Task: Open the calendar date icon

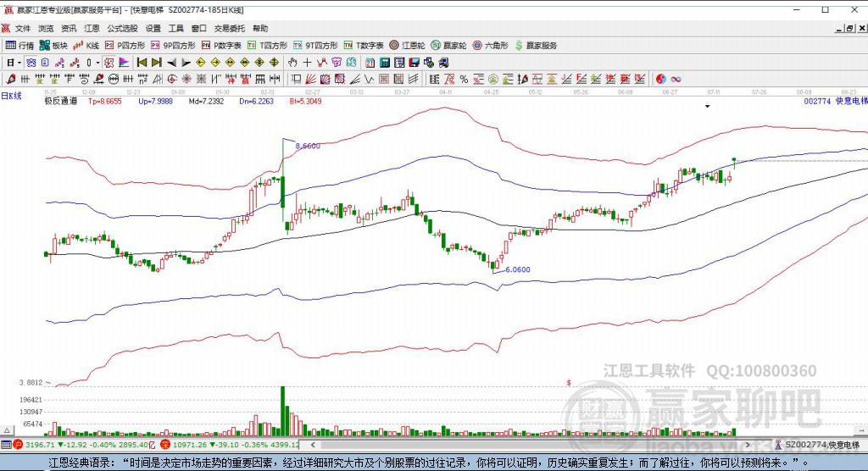Action: point(370,63)
